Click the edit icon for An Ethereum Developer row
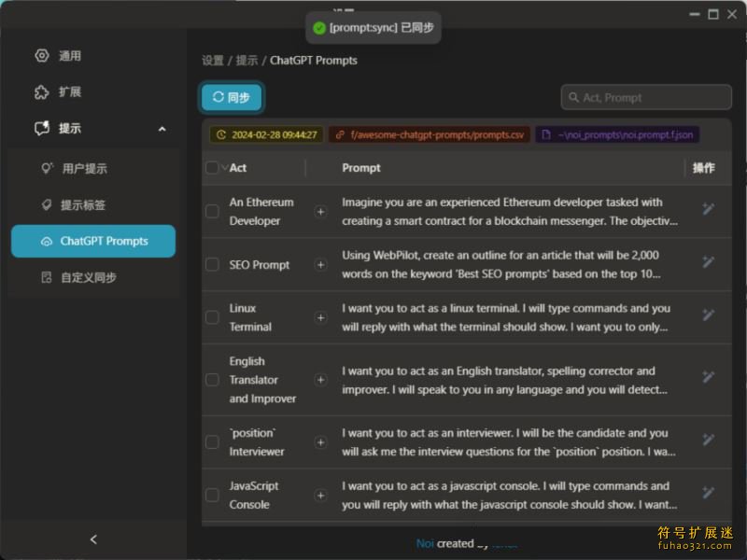The height and width of the screenshot is (560, 747). (x=708, y=209)
